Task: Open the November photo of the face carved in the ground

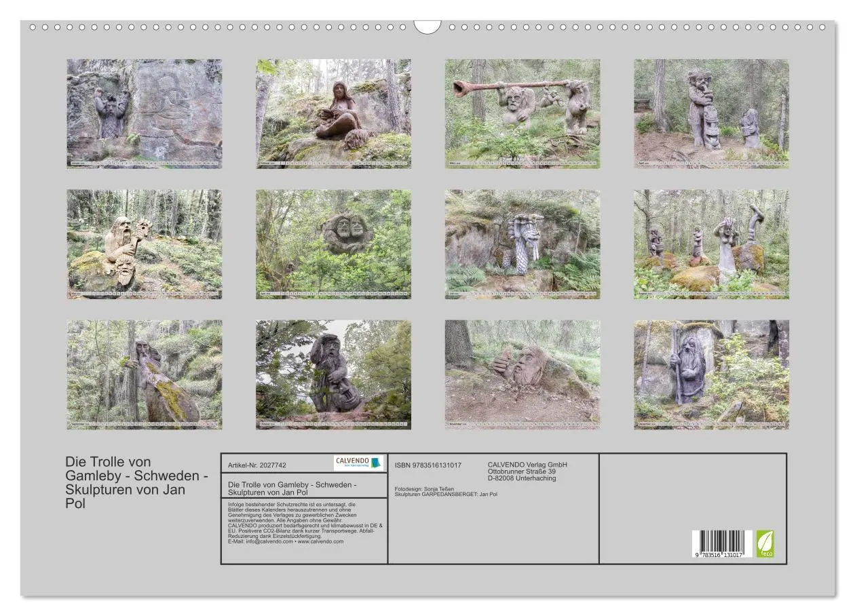Action: tap(522, 374)
